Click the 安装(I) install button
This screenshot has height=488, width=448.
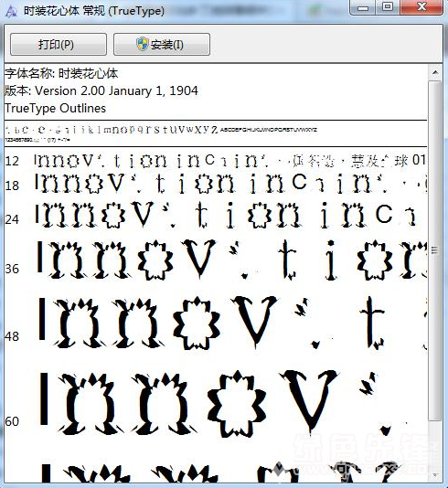(x=162, y=45)
